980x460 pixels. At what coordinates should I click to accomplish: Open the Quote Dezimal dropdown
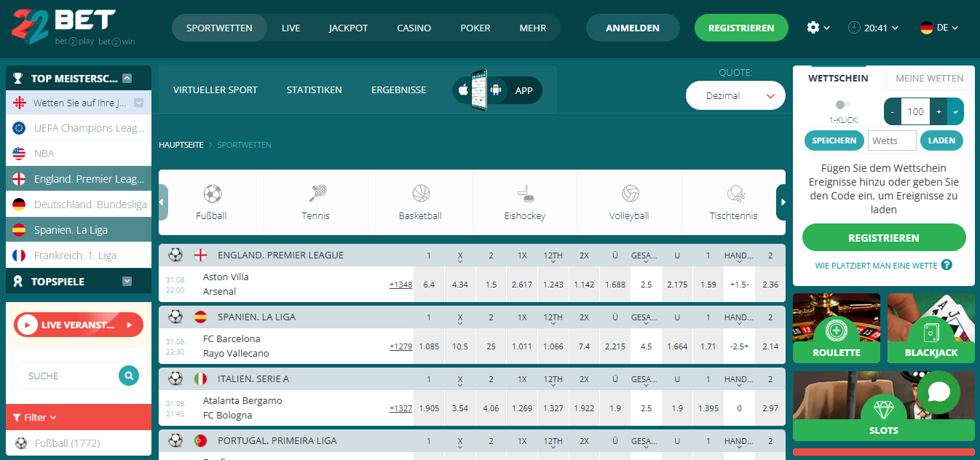point(735,95)
